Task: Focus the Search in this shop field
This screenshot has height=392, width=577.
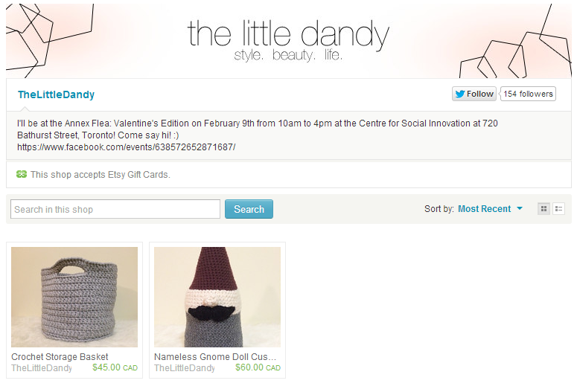Action: click(115, 209)
